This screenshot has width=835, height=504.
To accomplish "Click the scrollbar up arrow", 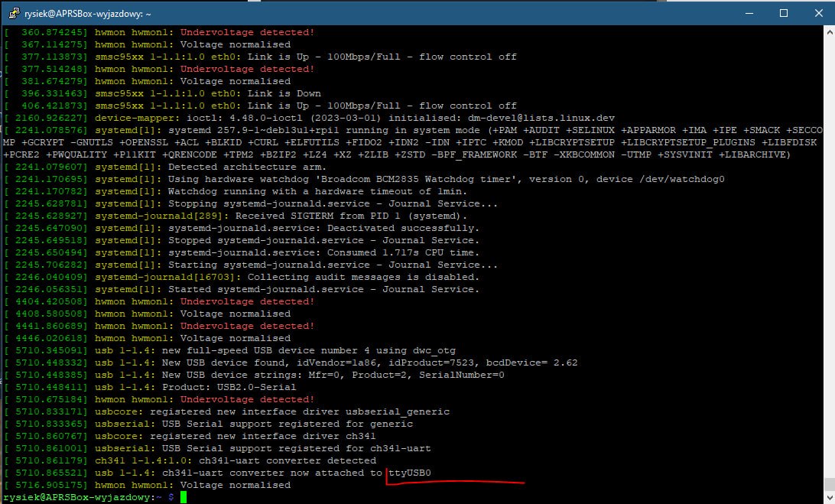I will [828, 32].
